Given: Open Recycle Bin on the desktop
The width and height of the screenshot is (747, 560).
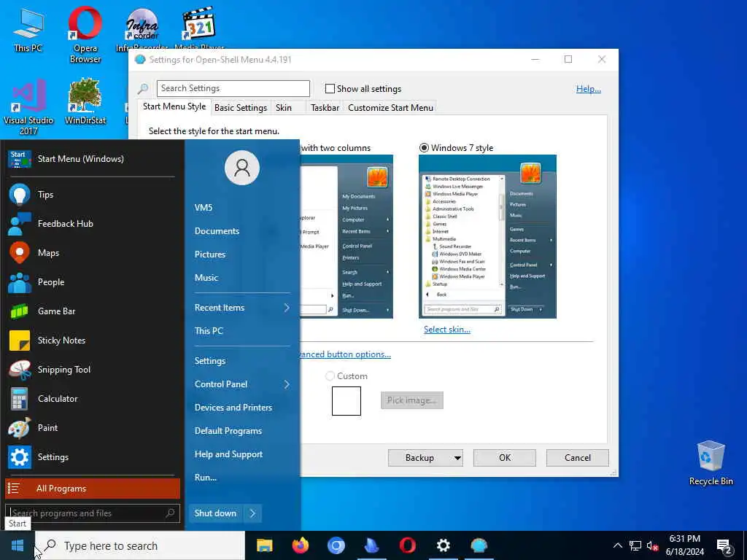Looking at the screenshot, I should (711, 463).
